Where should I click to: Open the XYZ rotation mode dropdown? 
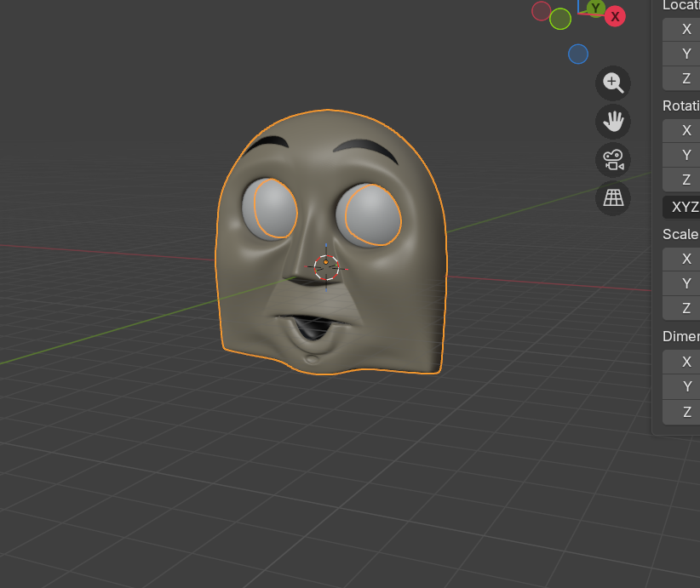(681, 207)
